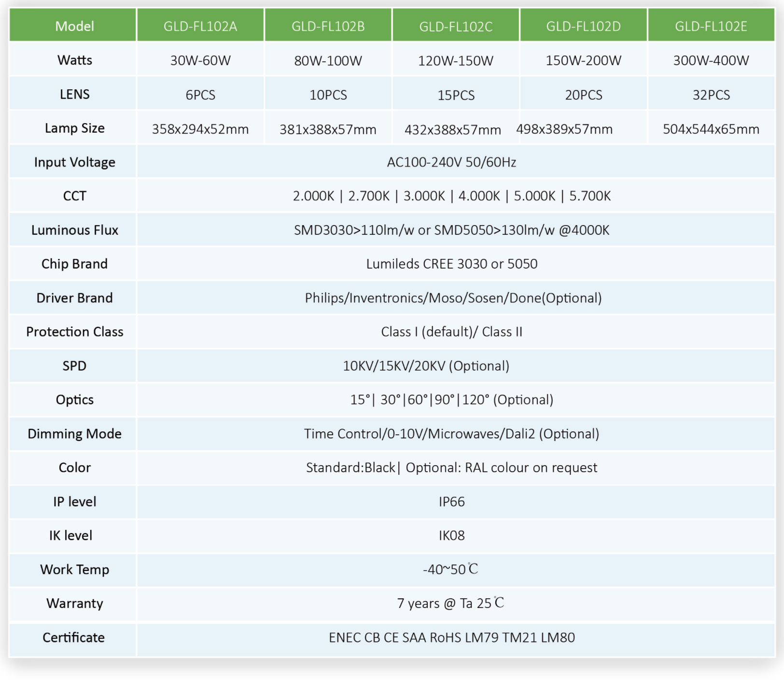The height and width of the screenshot is (680, 784).
Task: Click the GLD-FL102C header cell
Action: tap(456, 26)
